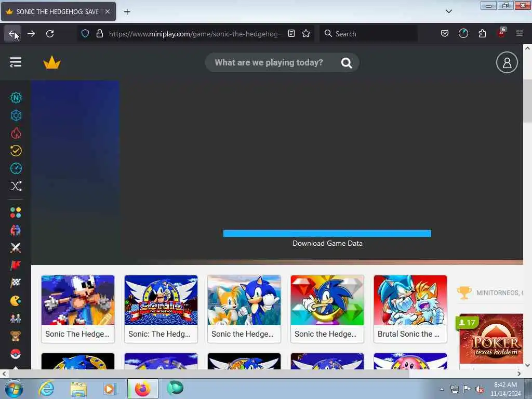Open the crossed swords fighting icon

16,248
